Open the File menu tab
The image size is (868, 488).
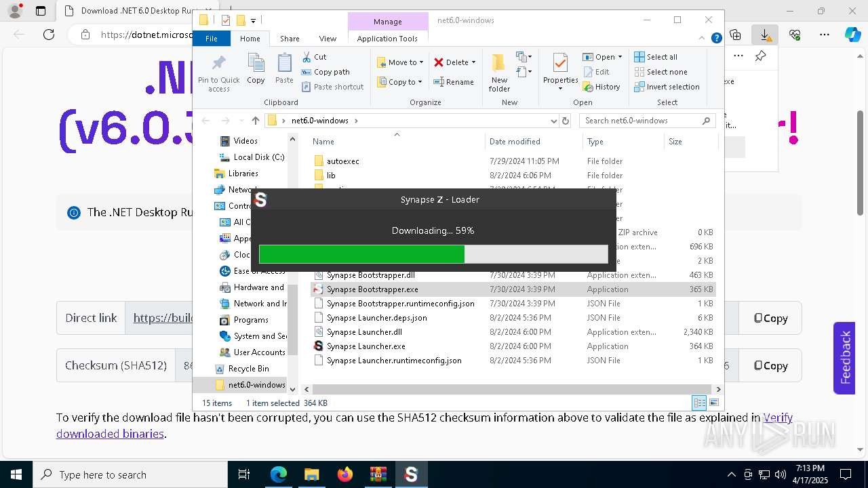(212, 39)
